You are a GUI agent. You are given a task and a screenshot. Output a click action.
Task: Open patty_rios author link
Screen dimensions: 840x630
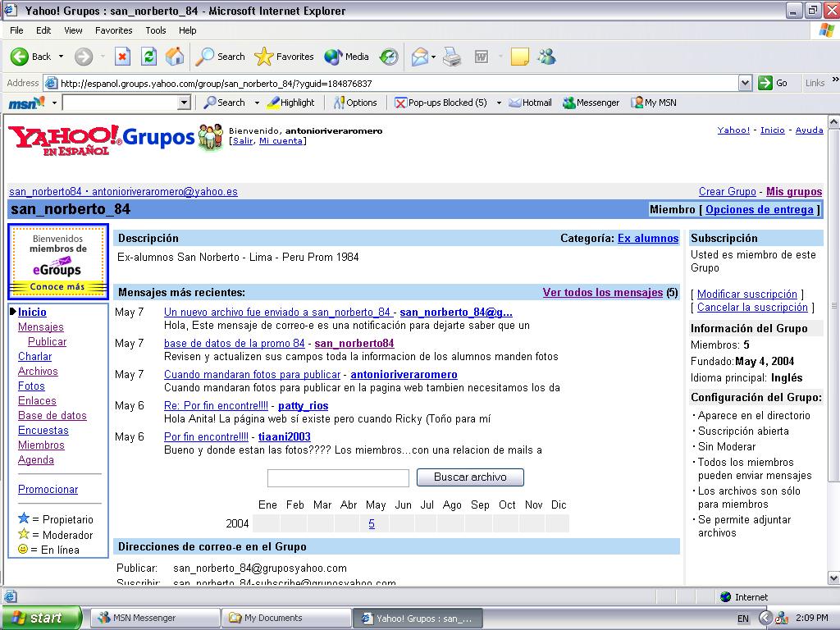tap(304, 405)
